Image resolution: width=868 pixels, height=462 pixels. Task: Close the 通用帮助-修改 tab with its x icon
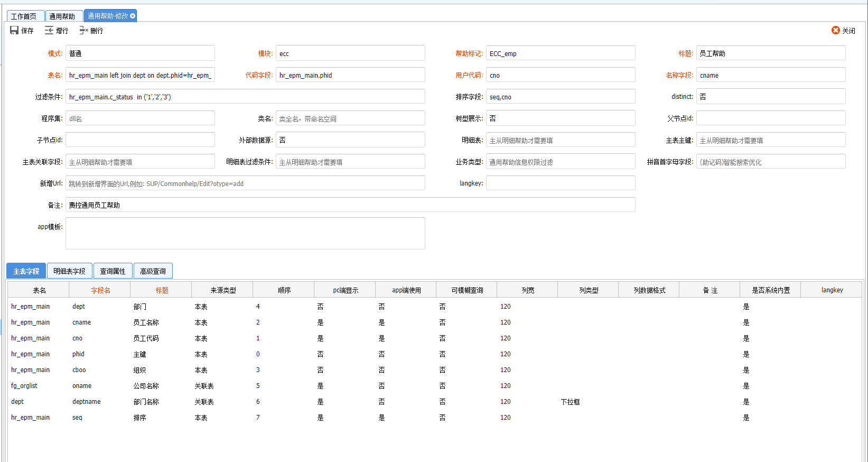(x=133, y=16)
